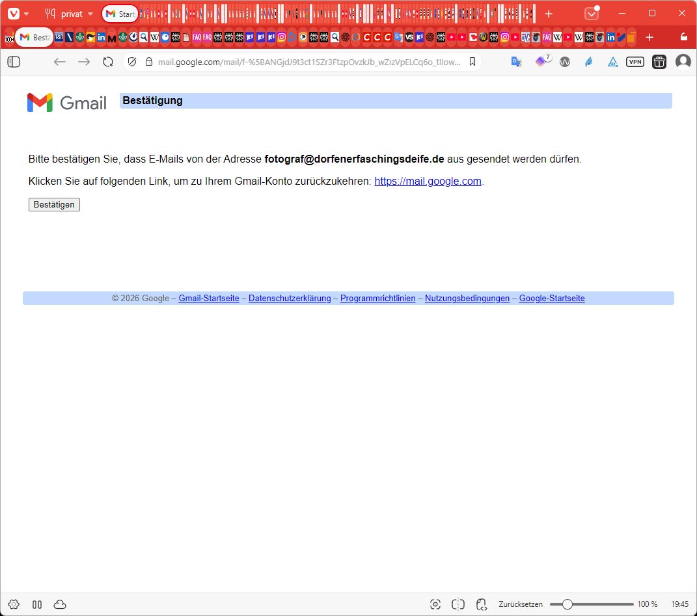This screenshot has height=616, width=697.
Task: Open the user profile avatar
Action: click(x=683, y=62)
